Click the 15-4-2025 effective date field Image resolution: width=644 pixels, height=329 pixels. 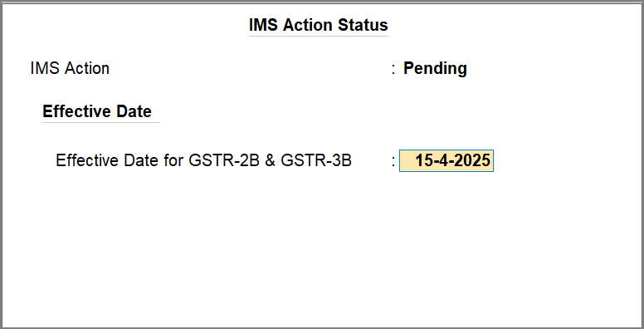(x=446, y=160)
